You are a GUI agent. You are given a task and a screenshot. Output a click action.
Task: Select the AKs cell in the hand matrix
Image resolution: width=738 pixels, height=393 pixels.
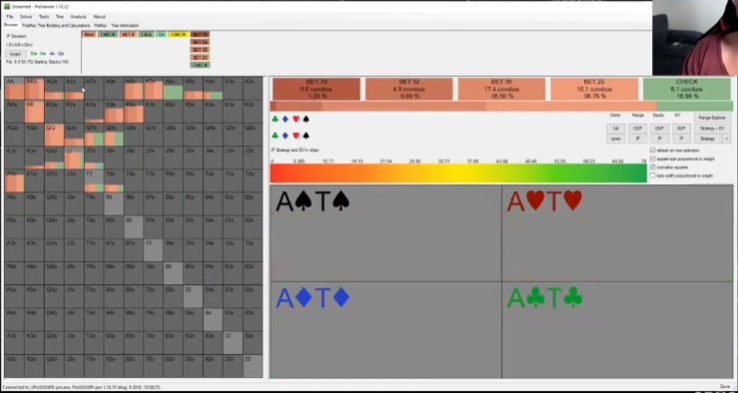[34, 88]
